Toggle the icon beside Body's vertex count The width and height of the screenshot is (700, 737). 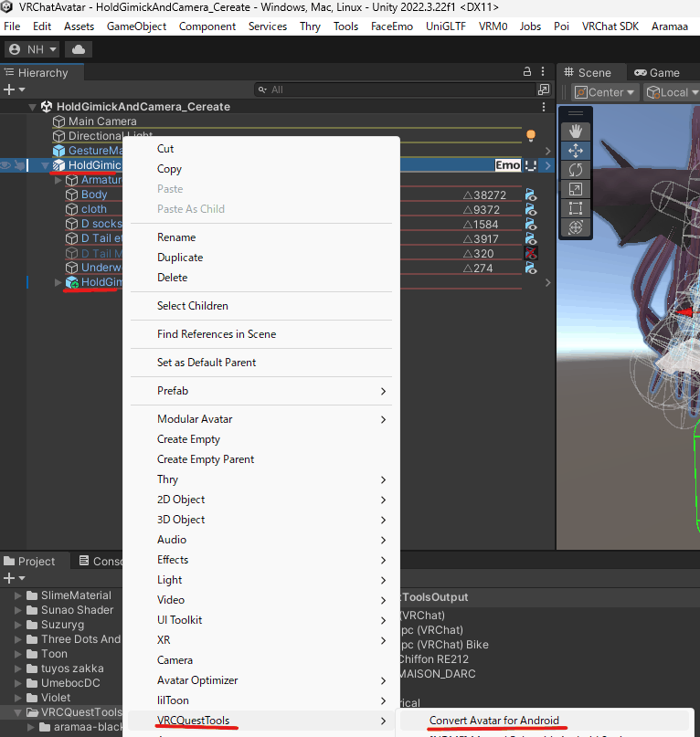click(x=531, y=195)
